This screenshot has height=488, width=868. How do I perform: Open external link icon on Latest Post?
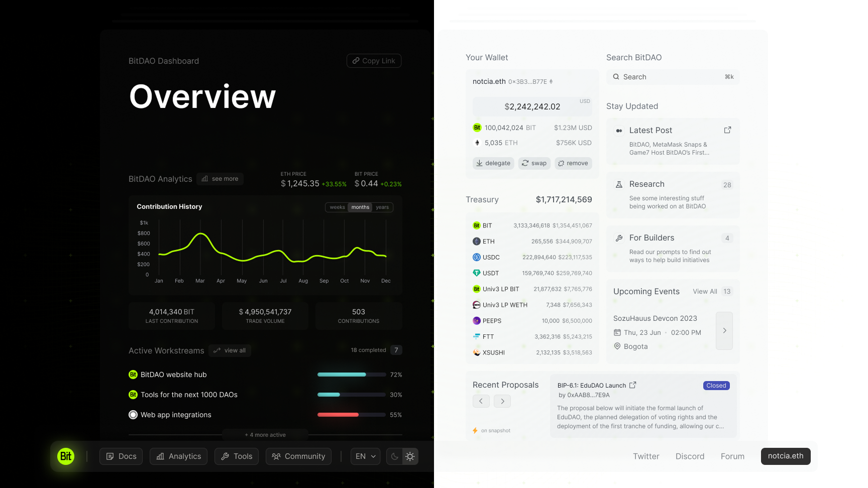tap(727, 130)
